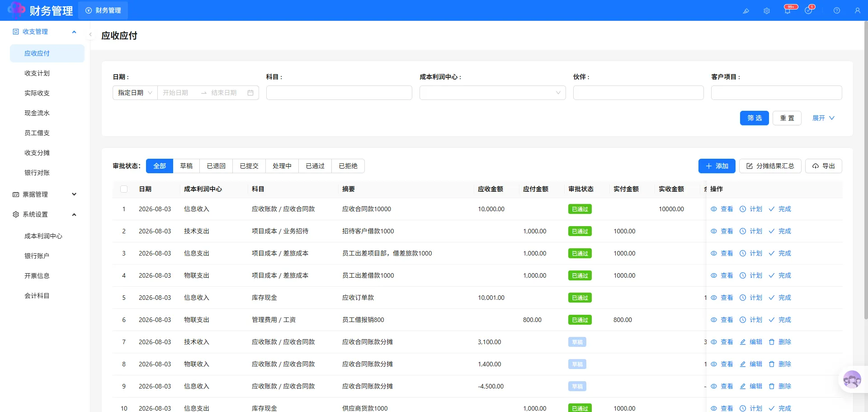Open the task clock icon with badge 1
Screen dimensions: 868x412
pyautogui.click(x=809, y=10)
